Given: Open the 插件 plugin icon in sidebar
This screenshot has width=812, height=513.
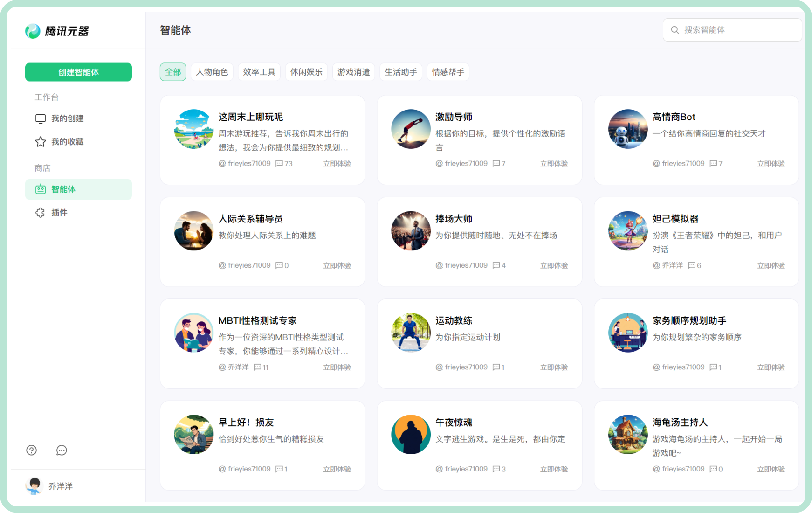Looking at the screenshot, I should 40,213.
